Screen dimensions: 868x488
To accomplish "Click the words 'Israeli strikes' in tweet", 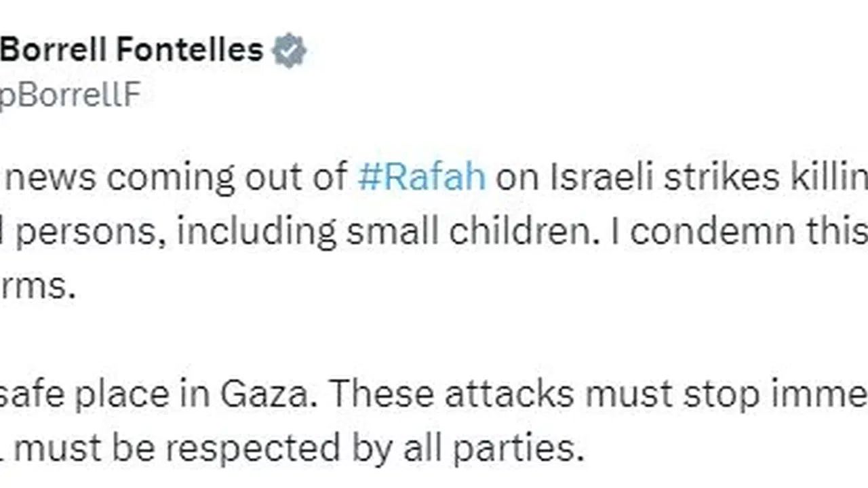I will click(x=627, y=177).
